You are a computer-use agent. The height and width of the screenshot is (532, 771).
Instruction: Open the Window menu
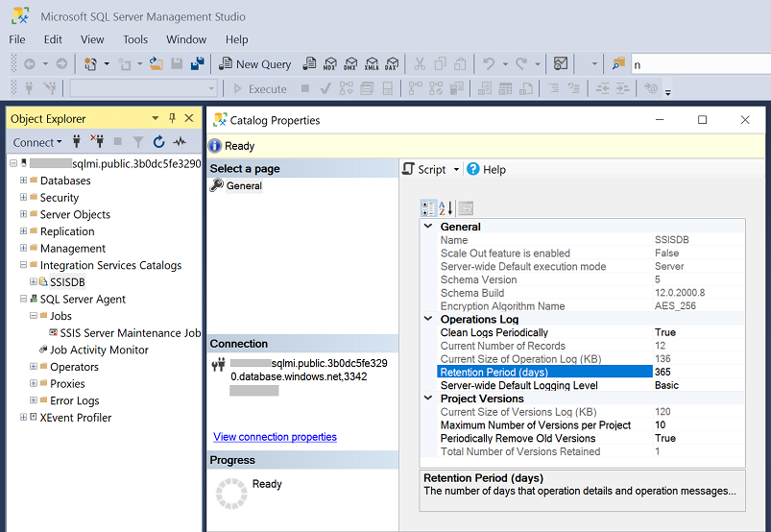click(185, 39)
